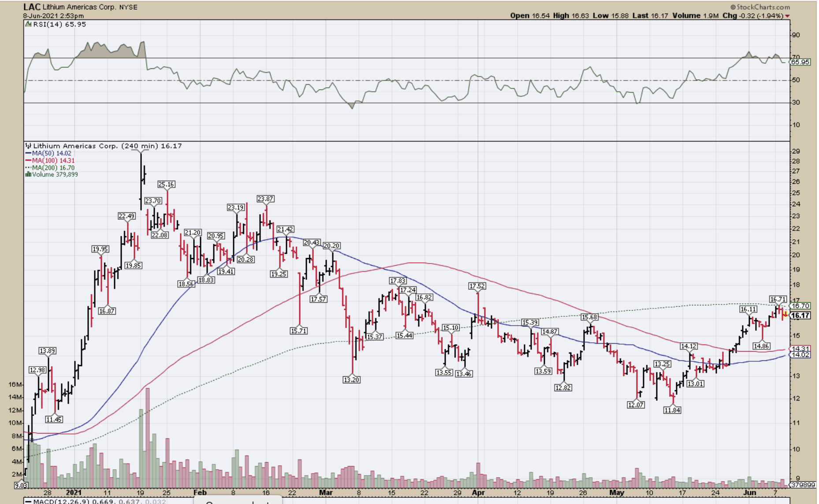Screen dimensions: 819x504
Task: Click the 25.16 peak price label
Action: pyautogui.click(x=166, y=184)
